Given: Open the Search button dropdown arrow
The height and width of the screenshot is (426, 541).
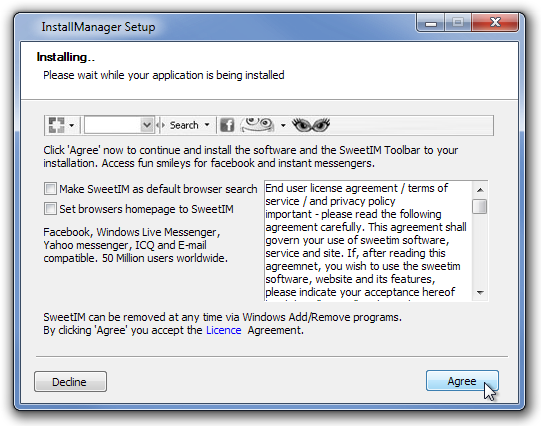Looking at the screenshot, I should [207, 125].
